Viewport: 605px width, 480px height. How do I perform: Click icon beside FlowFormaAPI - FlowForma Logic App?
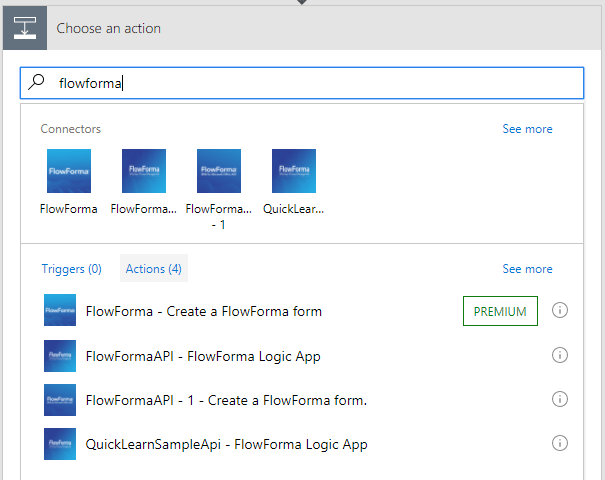pos(60,356)
